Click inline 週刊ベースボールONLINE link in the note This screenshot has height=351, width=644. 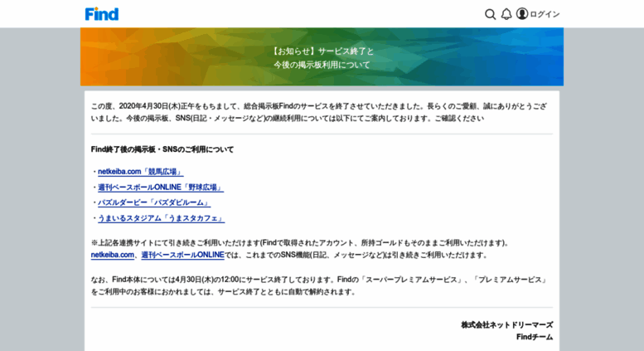click(x=183, y=255)
